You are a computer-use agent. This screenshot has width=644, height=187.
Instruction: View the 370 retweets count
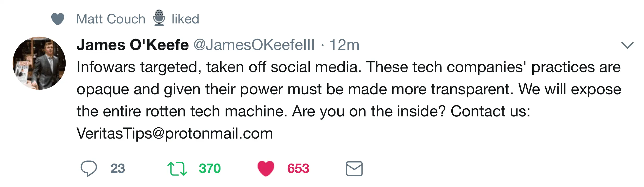pyautogui.click(x=210, y=169)
